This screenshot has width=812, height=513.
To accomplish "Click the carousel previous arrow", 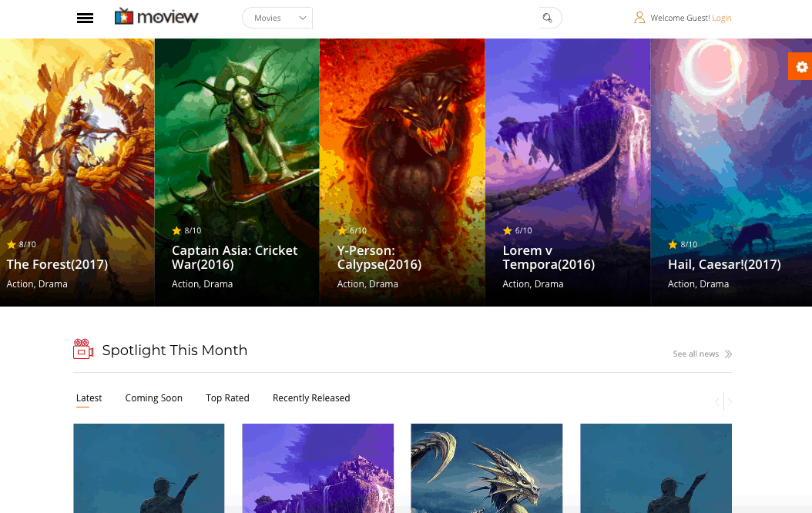I will pos(716,401).
